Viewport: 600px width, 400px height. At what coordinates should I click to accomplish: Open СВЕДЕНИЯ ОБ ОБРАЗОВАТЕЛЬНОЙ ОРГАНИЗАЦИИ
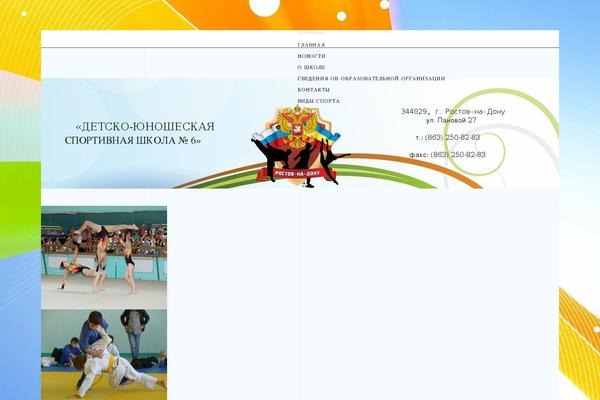pyautogui.click(x=371, y=78)
